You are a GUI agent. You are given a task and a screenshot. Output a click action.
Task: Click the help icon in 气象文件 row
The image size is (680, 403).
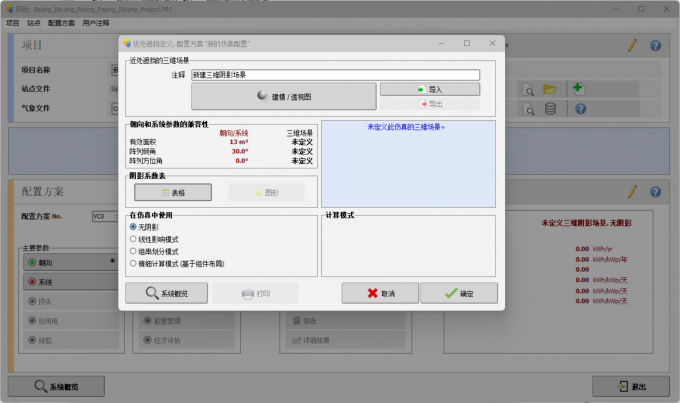[581, 108]
